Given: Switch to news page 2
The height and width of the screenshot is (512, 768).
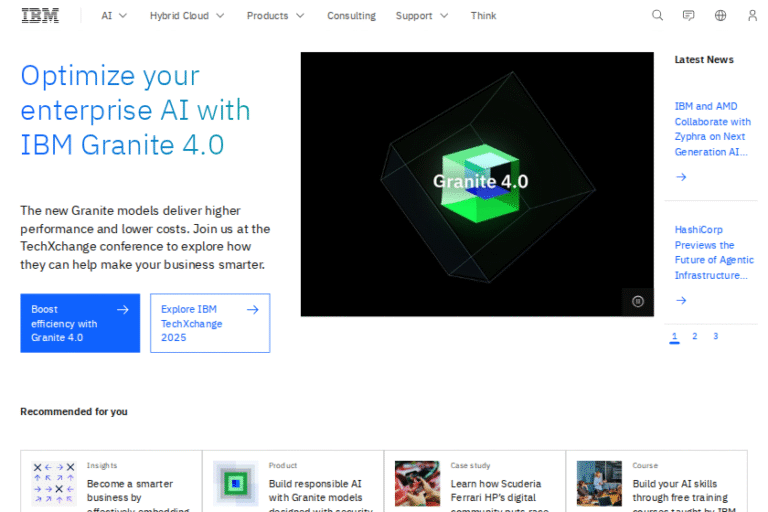Looking at the screenshot, I should (695, 337).
